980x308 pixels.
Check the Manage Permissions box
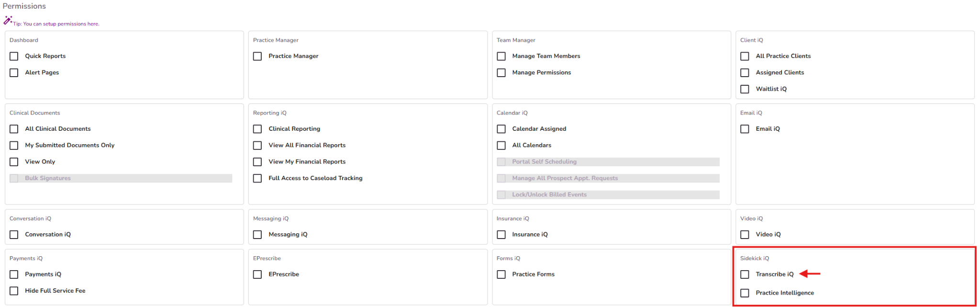(501, 73)
